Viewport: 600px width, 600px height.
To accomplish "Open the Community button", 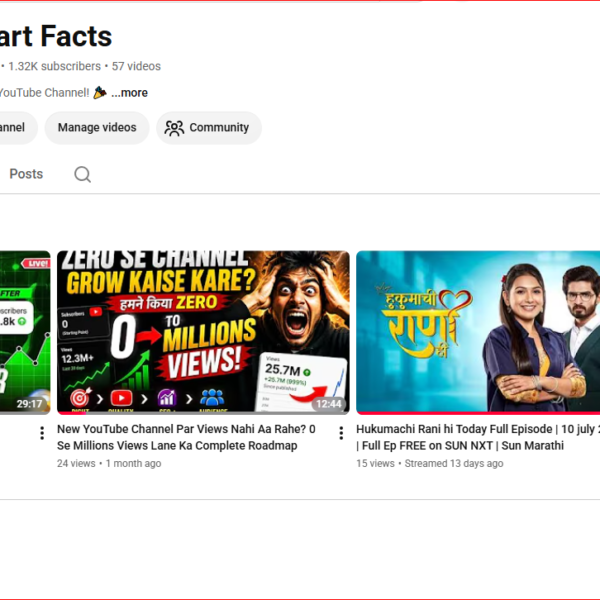I will point(209,128).
